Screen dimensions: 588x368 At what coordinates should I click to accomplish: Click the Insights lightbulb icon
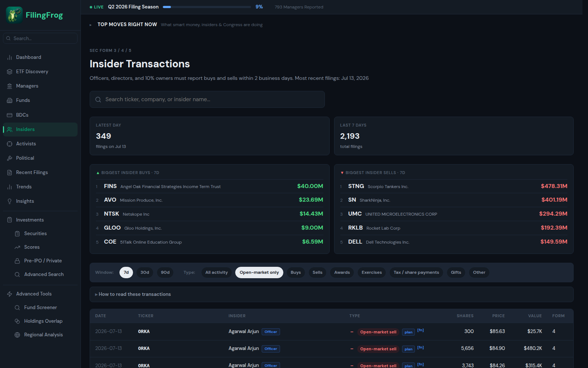click(x=10, y=201)
